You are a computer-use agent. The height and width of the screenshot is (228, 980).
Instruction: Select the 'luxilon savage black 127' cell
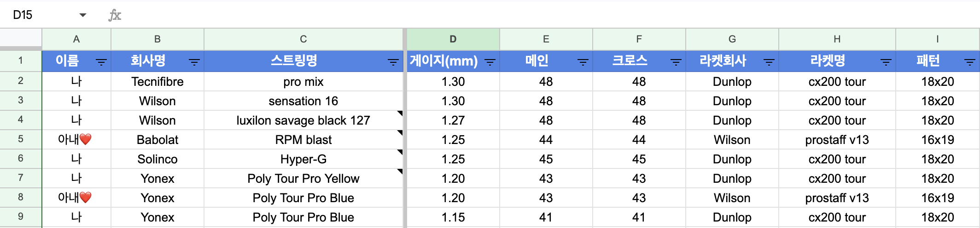pyautogui.click(x=303, y=120)
